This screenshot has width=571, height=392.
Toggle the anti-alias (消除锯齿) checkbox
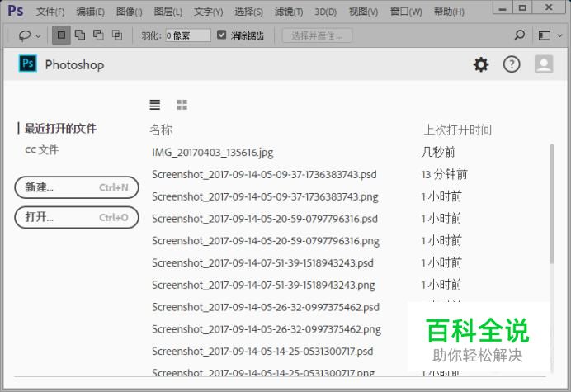221,35
